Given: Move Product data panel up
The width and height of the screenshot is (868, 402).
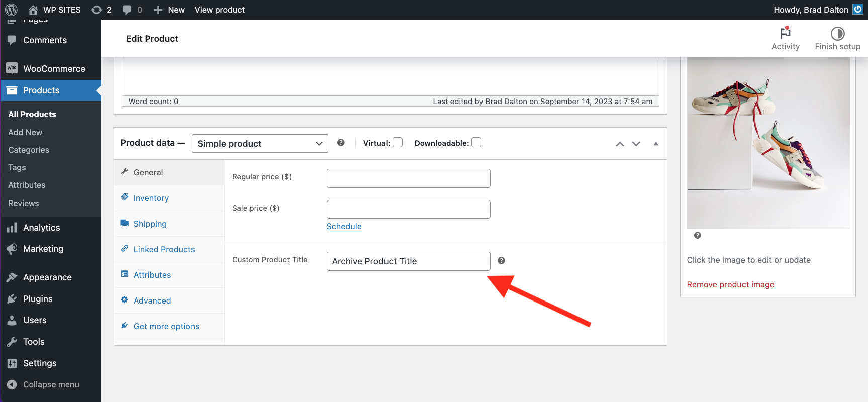Looking at the screenshot, I should (x=620, y=144).
